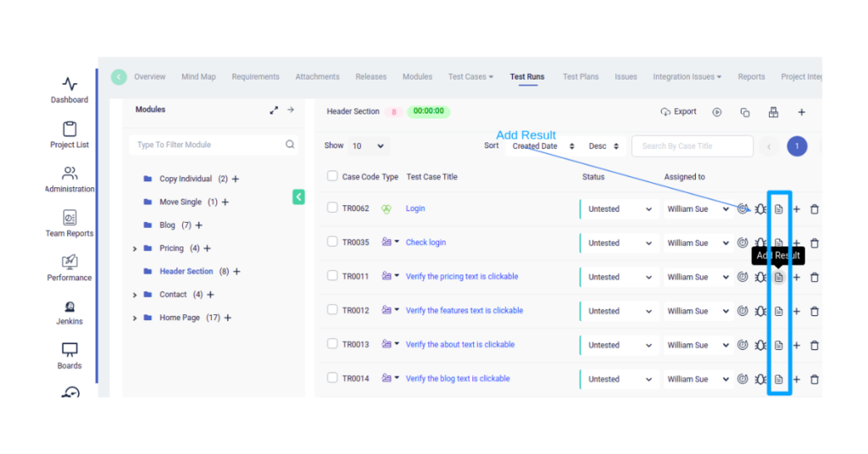Open Dashboard from the left sidebar
This screenshot has width=868, height=454.
click(x=70, y=90)
